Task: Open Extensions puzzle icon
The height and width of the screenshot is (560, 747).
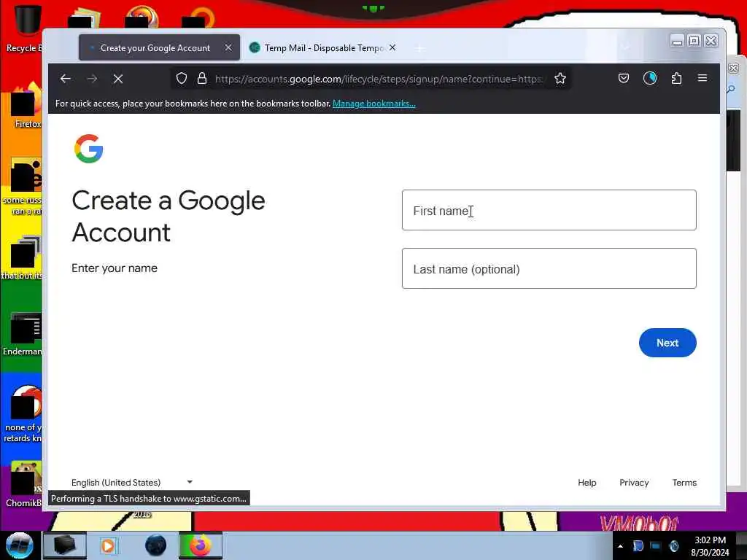Action: pyautogui.click(x=676, y=78)
